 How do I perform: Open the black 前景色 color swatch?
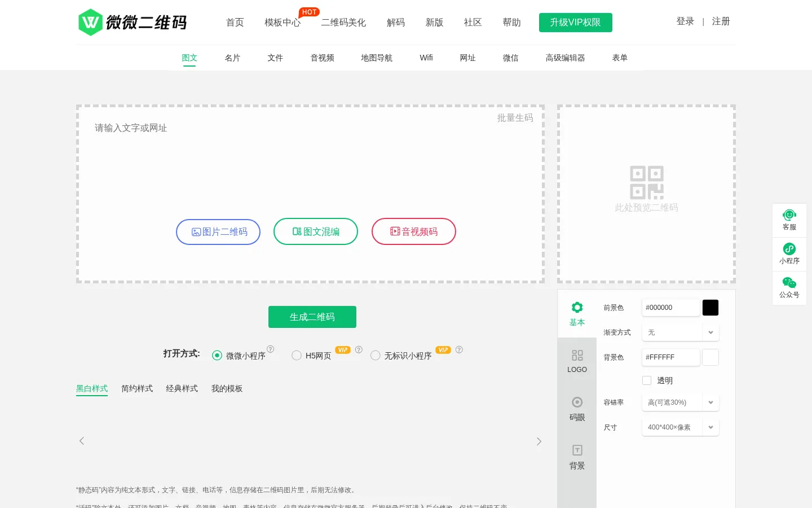click(x=710, y=308)
